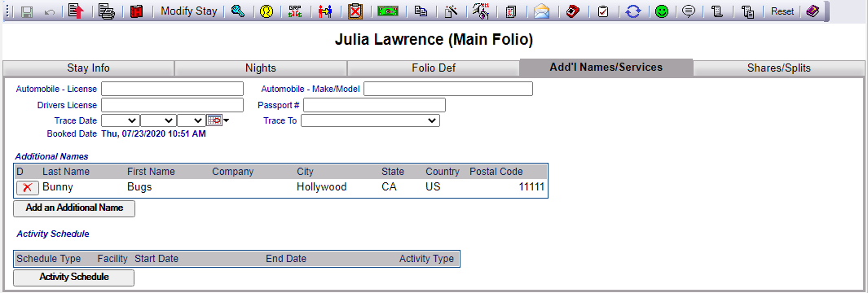
Task: Click the yellow coin profile icon
Action: (267, 11)
